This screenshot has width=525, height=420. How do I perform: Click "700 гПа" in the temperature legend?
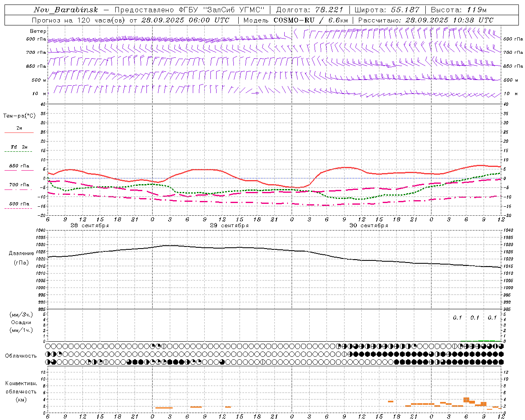coord(19,185)
